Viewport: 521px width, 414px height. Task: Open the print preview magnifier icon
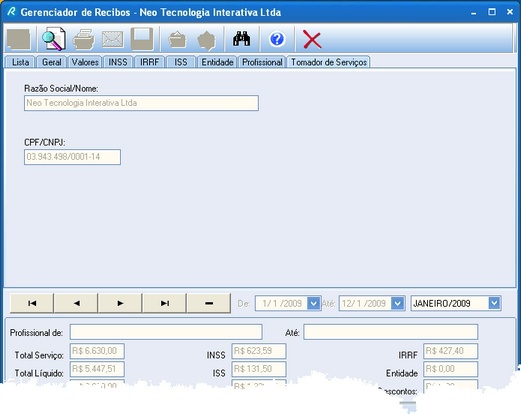(x=54, y=39)
